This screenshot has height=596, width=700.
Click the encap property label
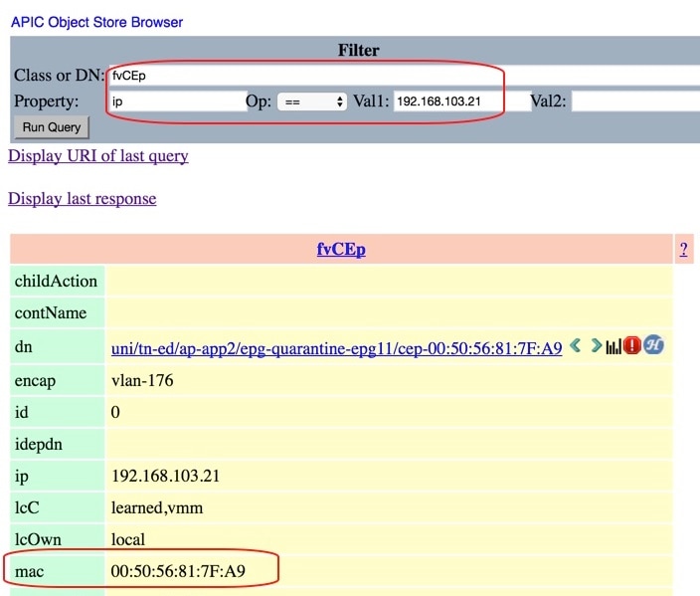[x=35, y=381]
